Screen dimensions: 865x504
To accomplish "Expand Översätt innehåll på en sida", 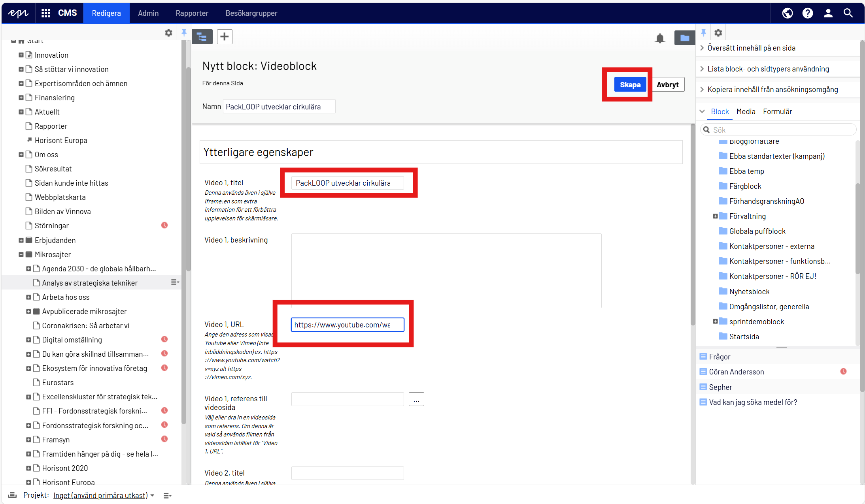I will (x=751, y=48).
